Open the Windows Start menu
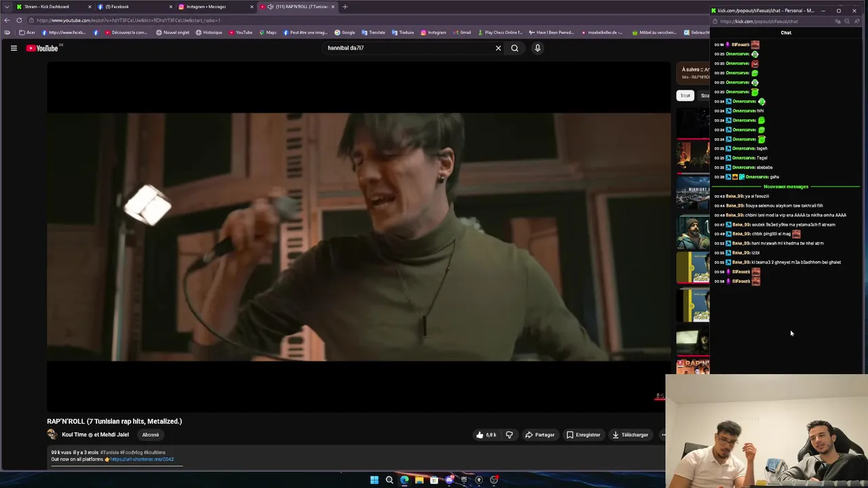Image resolution: width=868 pixels, height=488 pixels. [x=374, y=480]
